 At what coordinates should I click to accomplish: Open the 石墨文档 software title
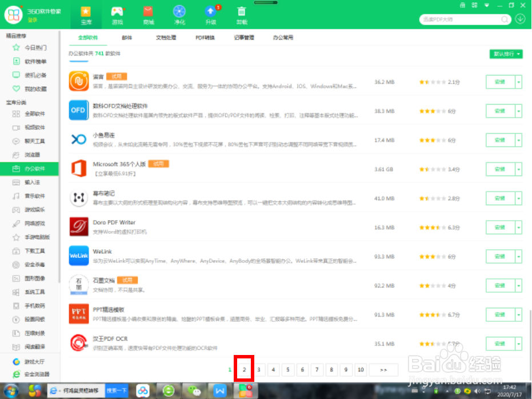pos(104,280)
